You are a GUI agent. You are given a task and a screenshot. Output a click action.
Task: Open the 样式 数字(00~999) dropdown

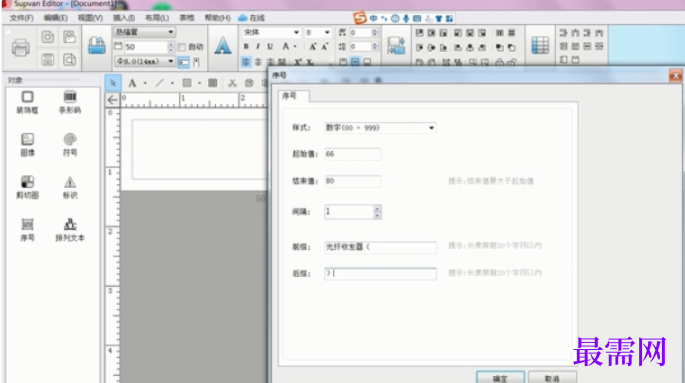click(x=380, y=128)
